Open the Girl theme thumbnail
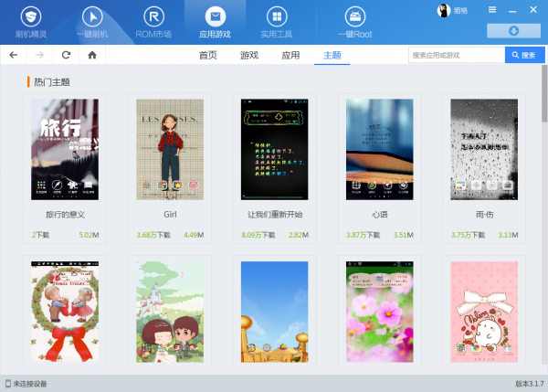The height and width of the screenshot is (392, 548). (x=169, y=149)
